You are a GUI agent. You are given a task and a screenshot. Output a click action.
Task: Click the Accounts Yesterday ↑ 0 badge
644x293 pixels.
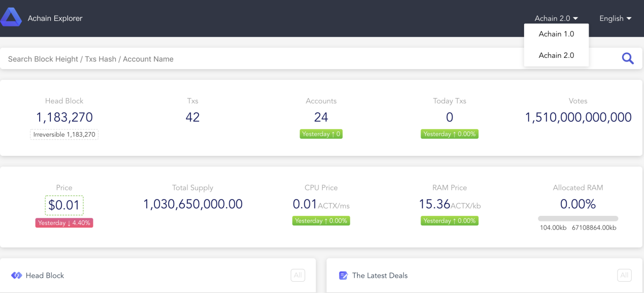(x=321, y=134)
